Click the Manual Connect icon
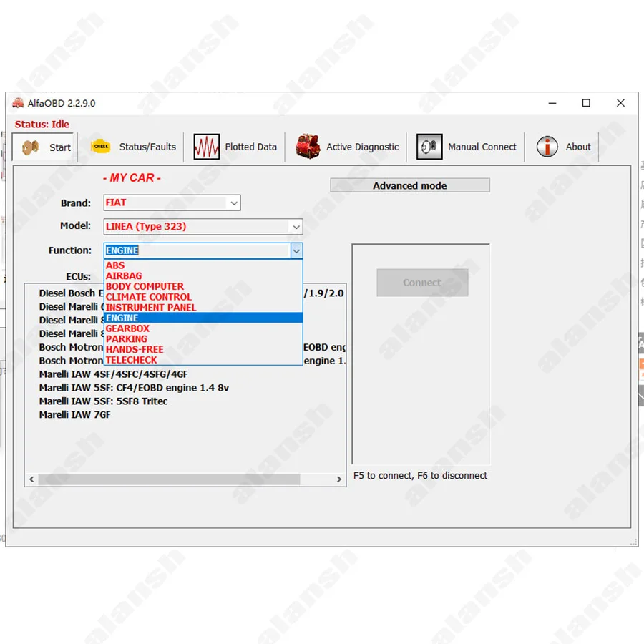644x644 pixels. 429,147
